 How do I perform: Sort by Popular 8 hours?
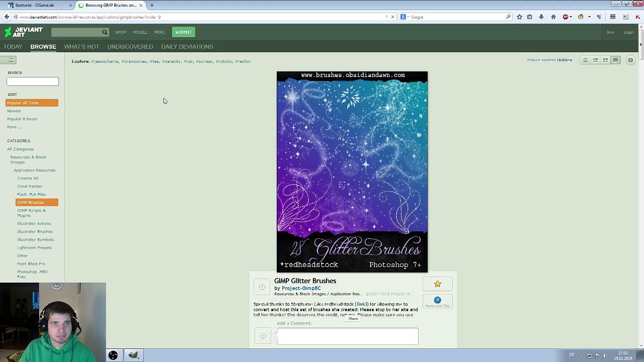pyautogui.click(x=22, y=119)
